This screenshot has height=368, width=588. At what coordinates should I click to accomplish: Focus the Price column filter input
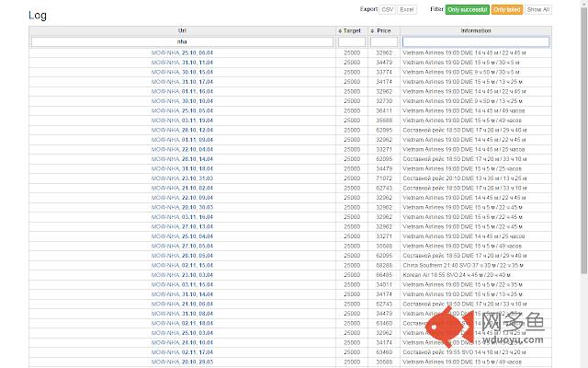pyautogui.click(x=383, y=41)
